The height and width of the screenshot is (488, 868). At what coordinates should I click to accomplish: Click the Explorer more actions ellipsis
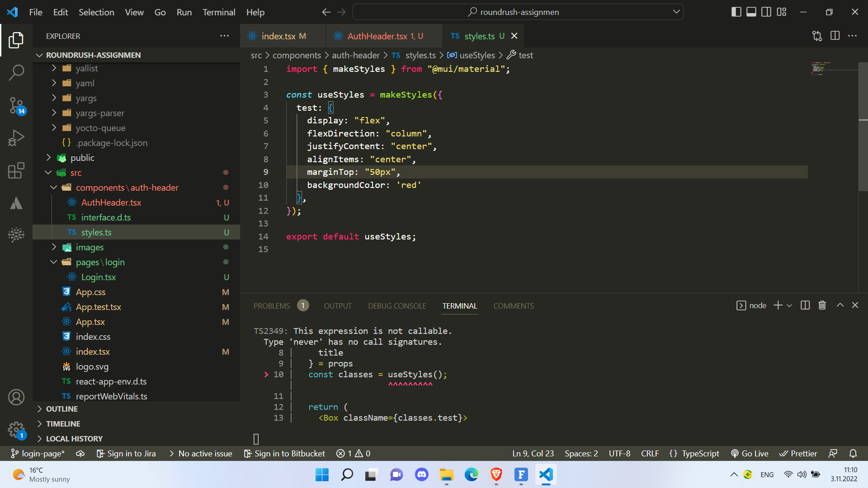pos(224,36)
